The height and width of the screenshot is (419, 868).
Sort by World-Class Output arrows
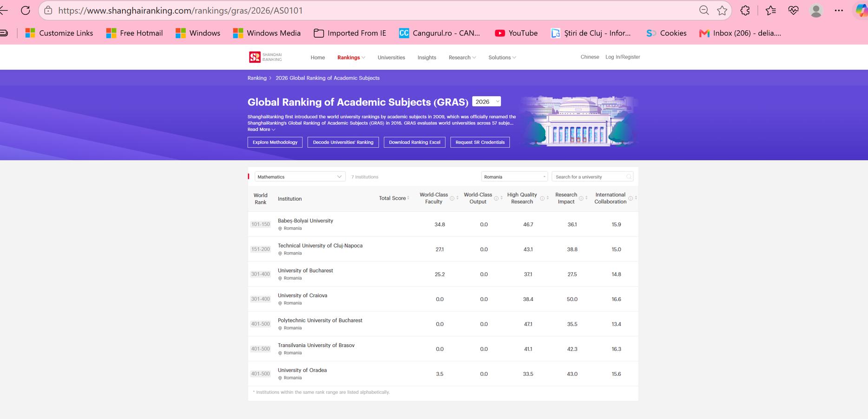coord(501,198)
